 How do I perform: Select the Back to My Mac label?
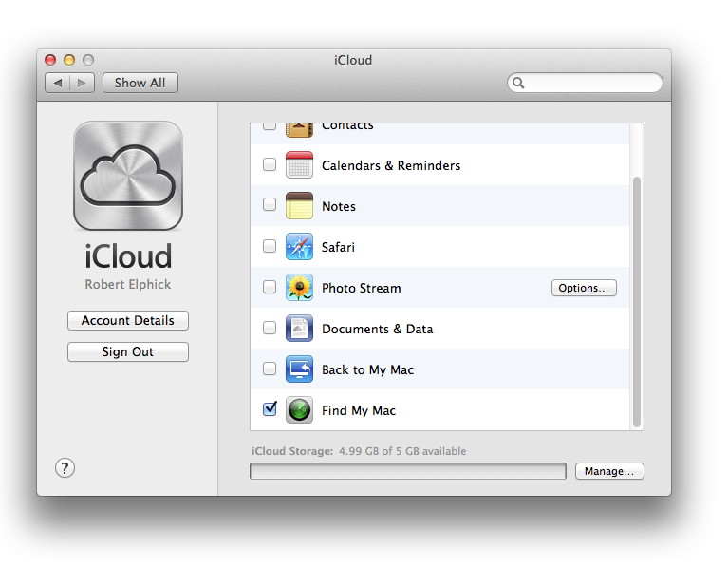click(367, 370)
